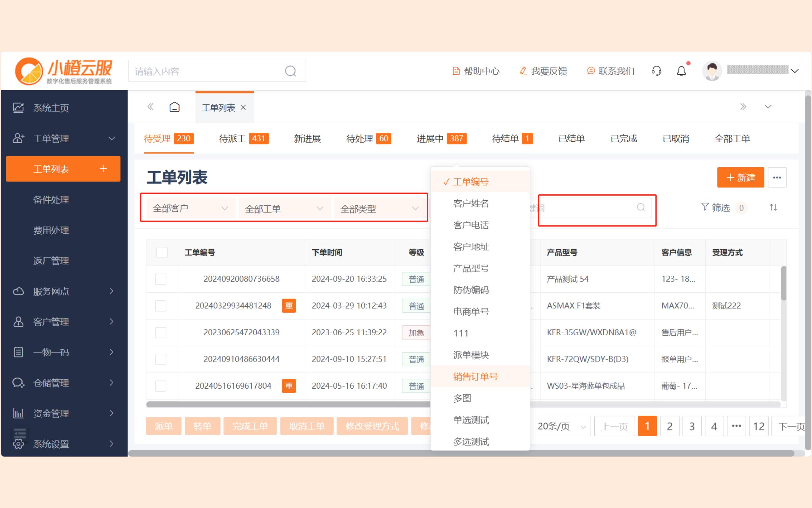
Task: Click 重 badge on order 20240329934481248
Action: (x=289, y=306)
